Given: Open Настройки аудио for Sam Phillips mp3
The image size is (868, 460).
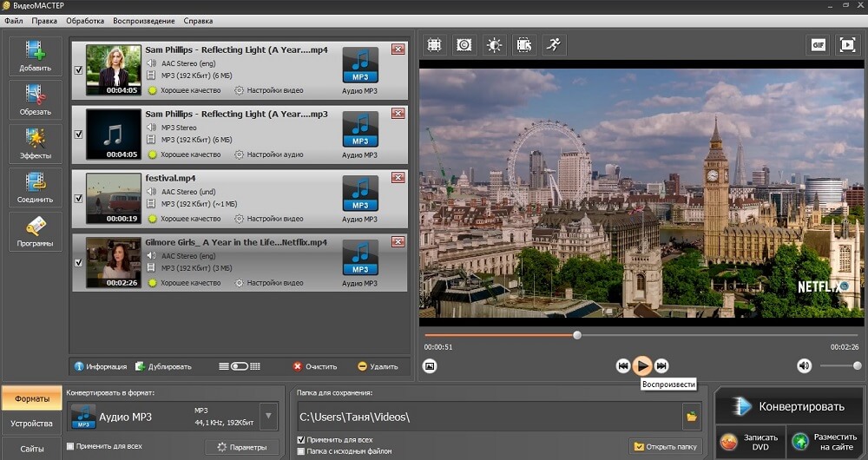Looking at the screenshot, I should 269,154.
